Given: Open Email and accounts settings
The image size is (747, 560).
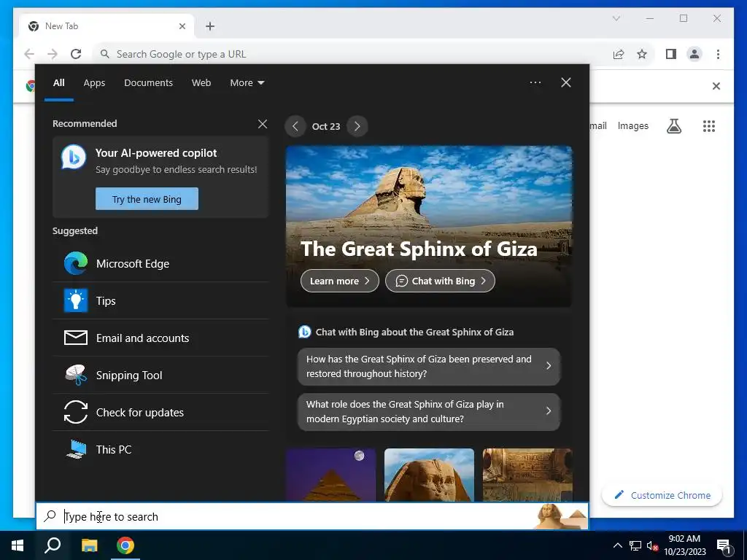Looking at the screenshot, I should [x=160, y=338].
